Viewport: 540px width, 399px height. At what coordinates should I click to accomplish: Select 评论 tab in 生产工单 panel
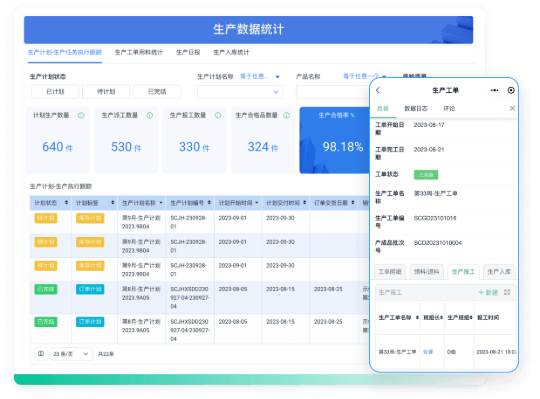pos(449,108)
